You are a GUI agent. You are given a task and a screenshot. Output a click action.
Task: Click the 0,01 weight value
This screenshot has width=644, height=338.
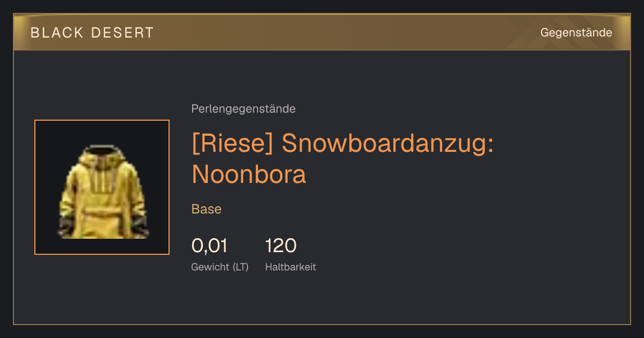pos(209,246)
